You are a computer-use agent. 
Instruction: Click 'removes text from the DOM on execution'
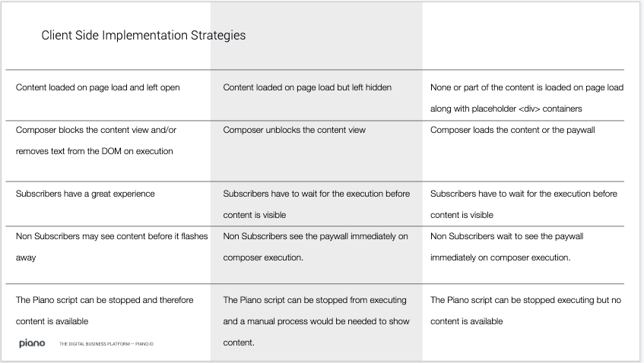[x=94, y=151]
